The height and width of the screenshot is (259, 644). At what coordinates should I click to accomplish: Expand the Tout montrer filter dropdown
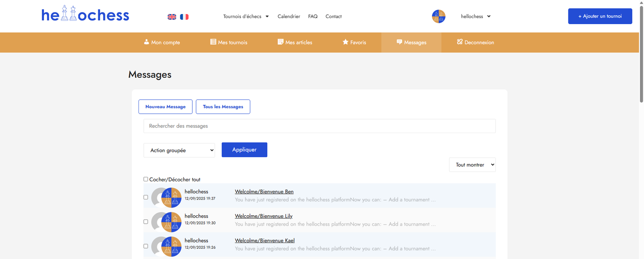pyautogui.click(x=472, y=165)
